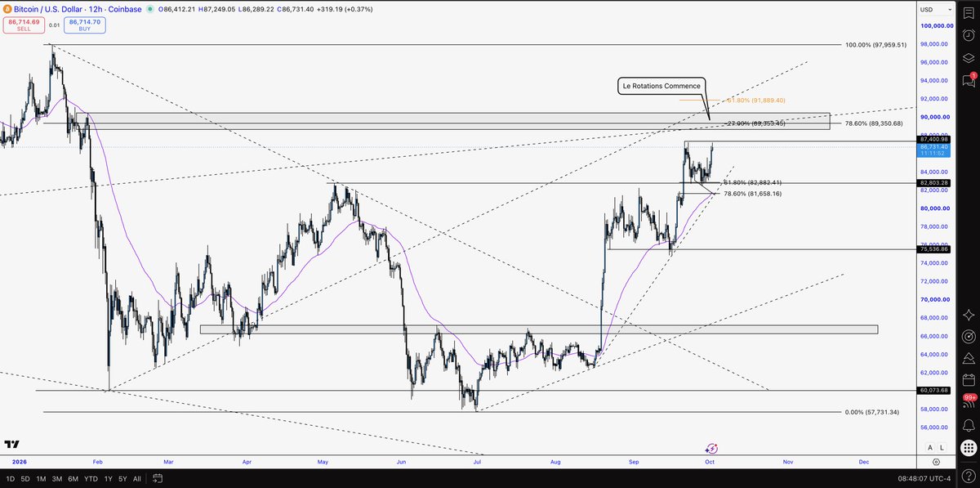Viewport: 980px width, 488px height.
Task: Open the watchlist panel icon
Action: coord(969,12)
